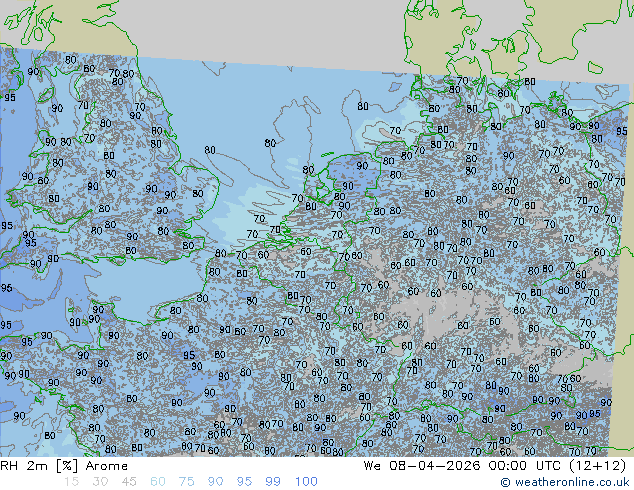The width and height of the screenshot is (634, 490).
Task: Click legend value 30
Action: coord(100,482)
